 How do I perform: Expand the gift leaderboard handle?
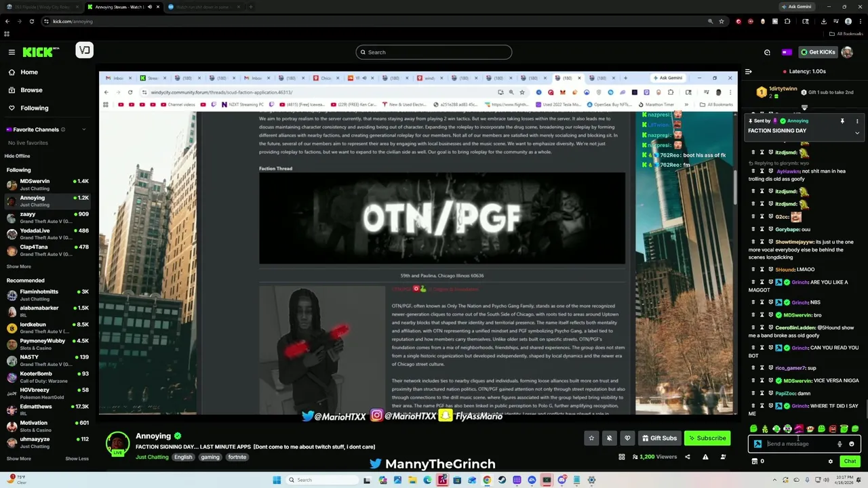pyautogui.click(x=804, y=107)
